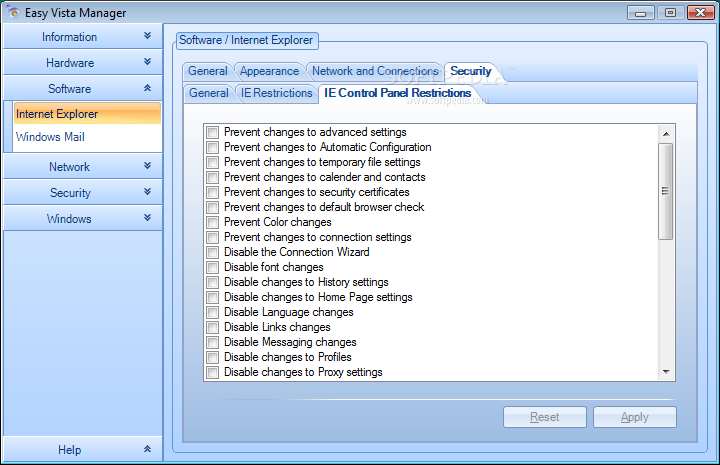Switch to the top-row General tab

click(x=208, y=71)
